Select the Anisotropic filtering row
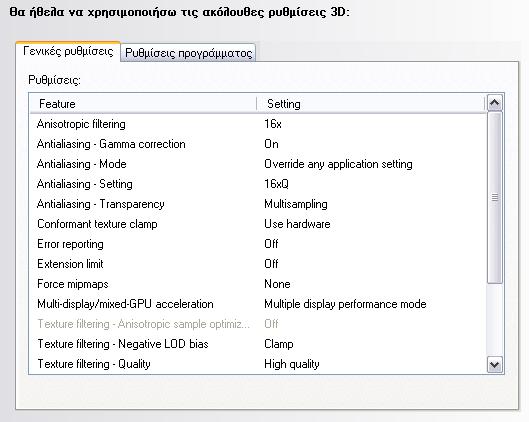 point(258,124)
